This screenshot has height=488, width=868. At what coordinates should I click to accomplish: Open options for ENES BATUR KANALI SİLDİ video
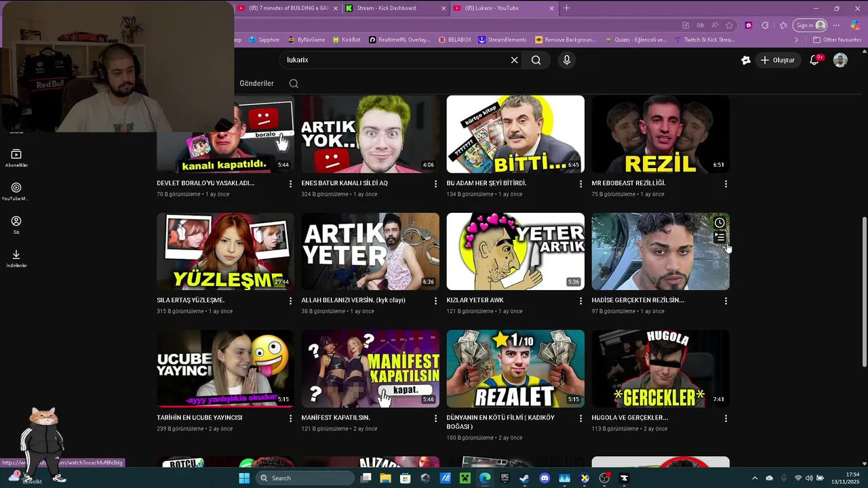point(435,184)
